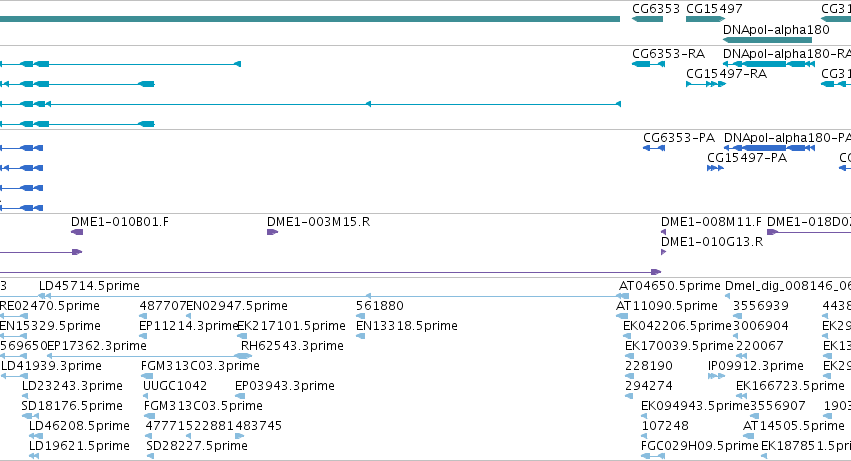Click the 3556939 EST label
The image size is (851, 461).
click(760, 306)
